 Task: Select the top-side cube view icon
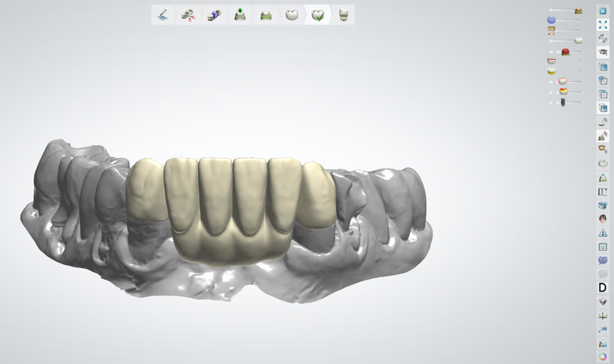603,81
